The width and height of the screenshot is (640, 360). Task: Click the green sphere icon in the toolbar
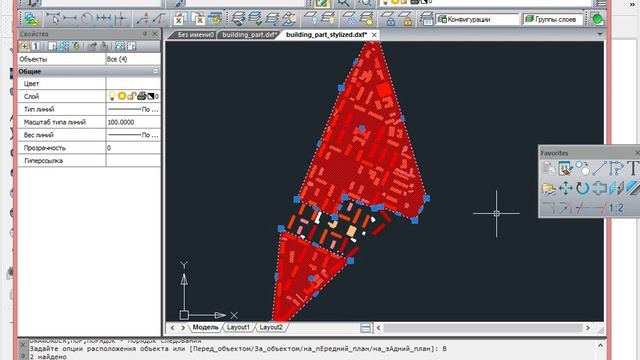tap(597, 19)
